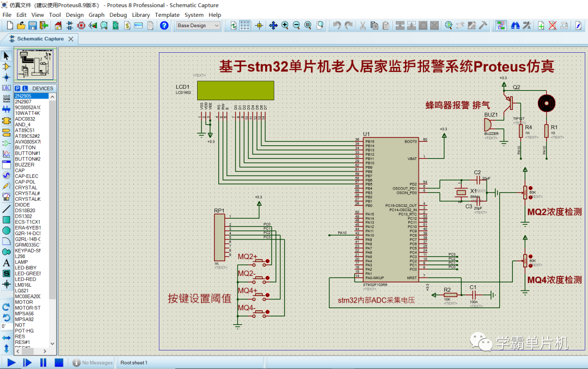
Task: Zoom in with the magnifier plus icon
Action: click(x=285, y=26)
